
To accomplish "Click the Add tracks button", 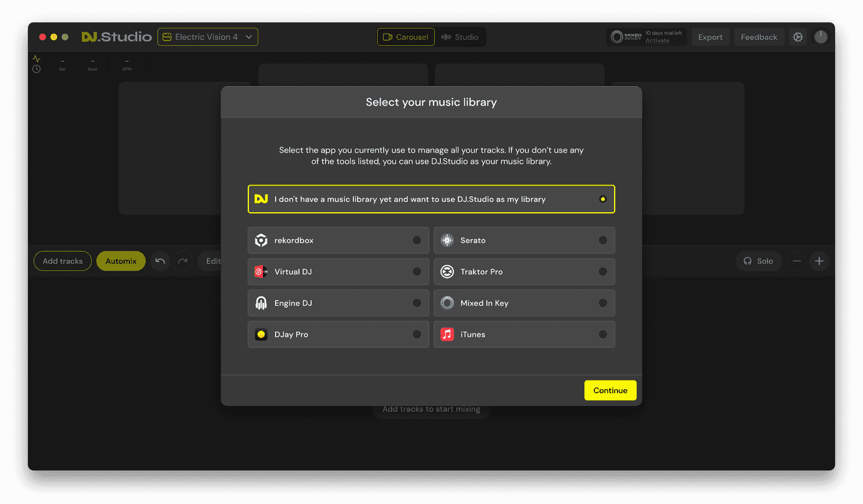I will 62,261.
